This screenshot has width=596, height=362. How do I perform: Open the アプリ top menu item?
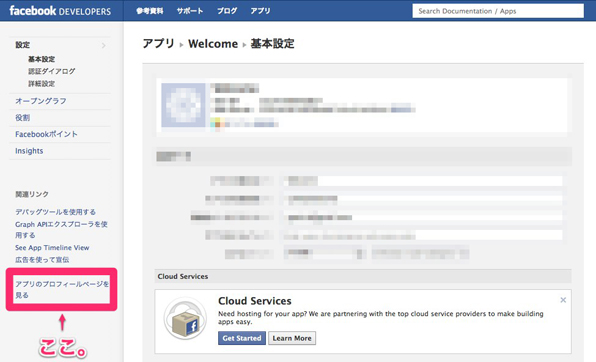tap(260, 11)
